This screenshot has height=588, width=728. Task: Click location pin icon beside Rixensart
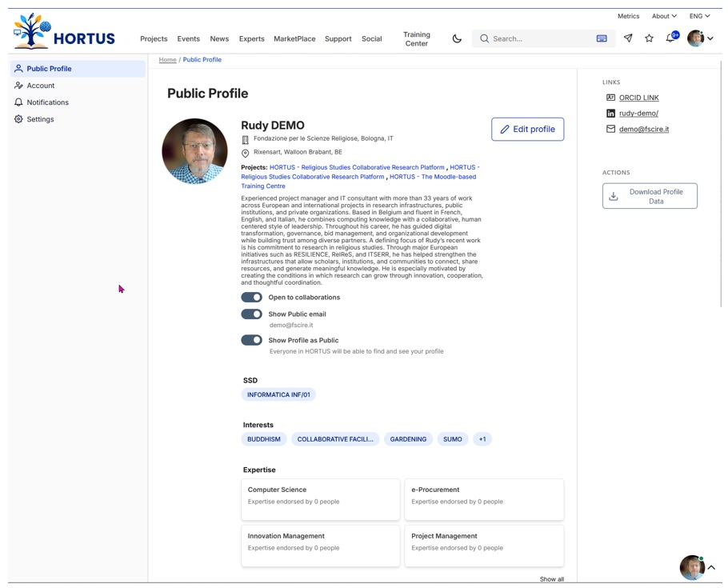coord(245,154)
